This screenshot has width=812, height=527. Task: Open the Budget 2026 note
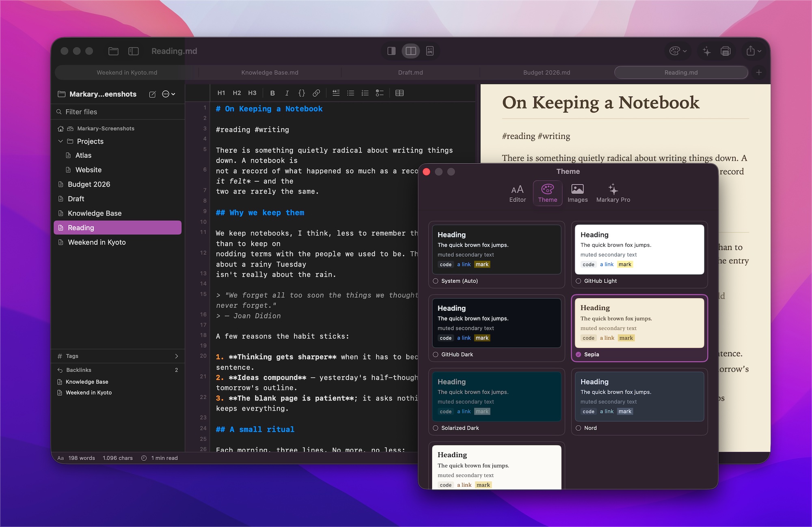[x=118, y=184]
